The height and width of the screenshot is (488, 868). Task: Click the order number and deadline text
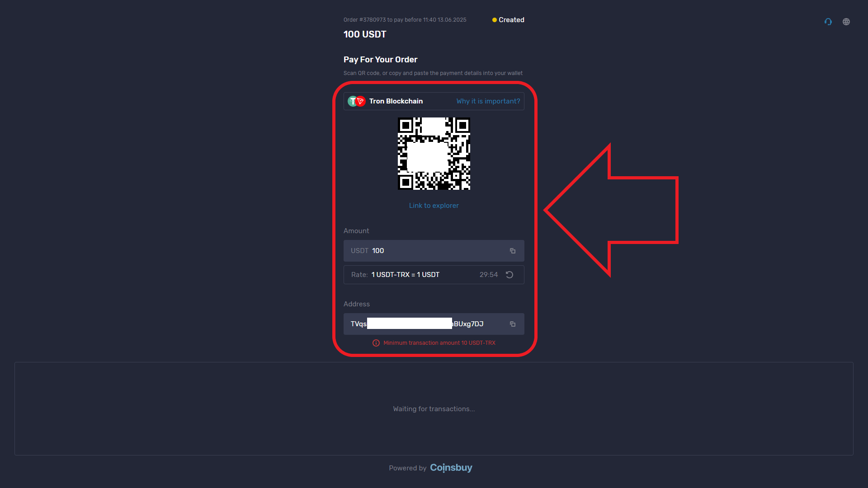click(405, 20)
